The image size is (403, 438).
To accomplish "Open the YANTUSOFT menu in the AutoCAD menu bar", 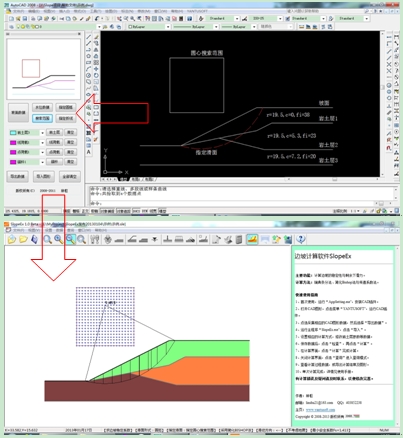I will click(197, 11).
